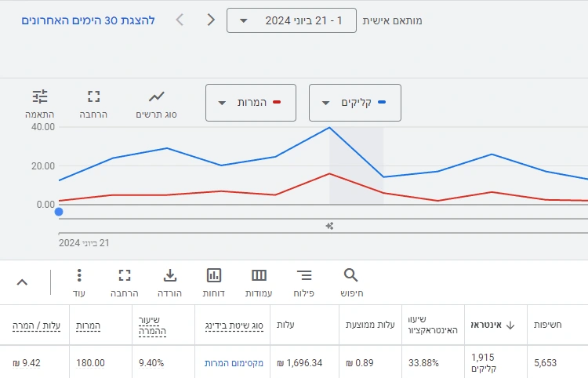Open the conversions (המרות) metric dropdown
The image size is (588, 378).
click(251, 103)
